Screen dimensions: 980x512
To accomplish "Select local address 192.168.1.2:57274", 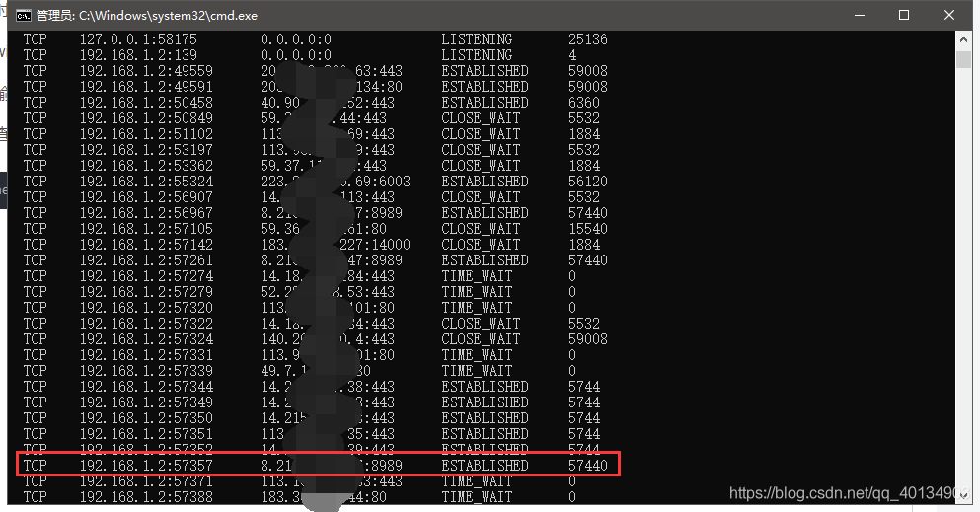I will [x=146, y=276].
